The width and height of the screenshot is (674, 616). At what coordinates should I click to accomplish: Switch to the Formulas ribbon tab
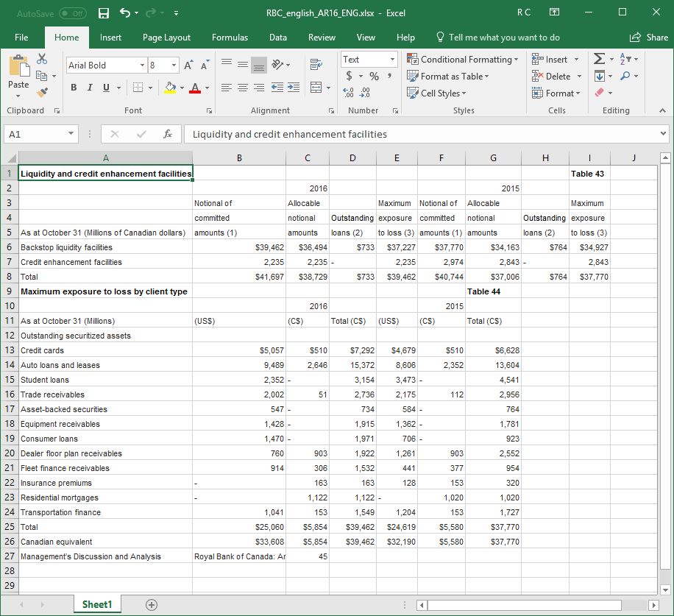pos(230,37)
